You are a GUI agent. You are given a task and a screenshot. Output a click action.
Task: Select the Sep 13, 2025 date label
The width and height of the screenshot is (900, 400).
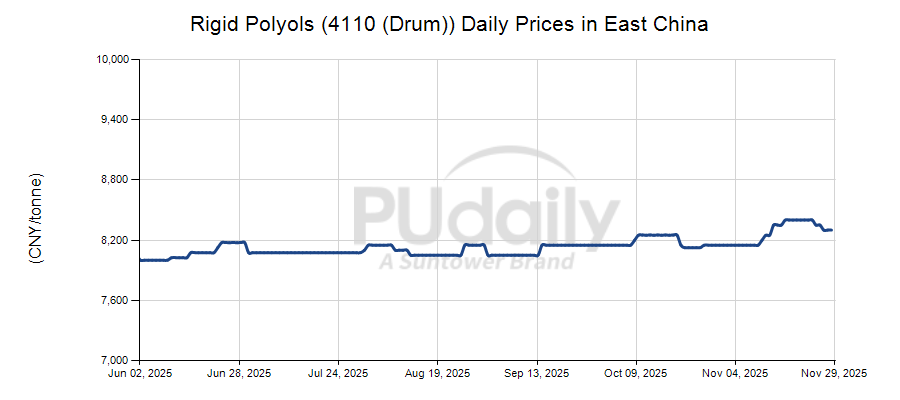(537, 374)
